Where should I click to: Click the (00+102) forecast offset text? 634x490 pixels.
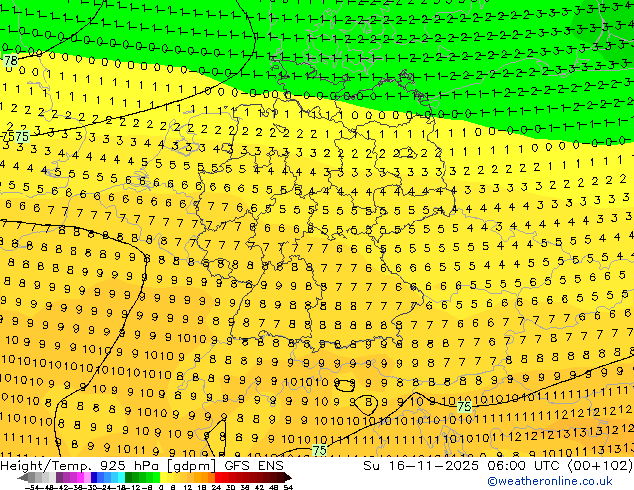pos(600,465)
